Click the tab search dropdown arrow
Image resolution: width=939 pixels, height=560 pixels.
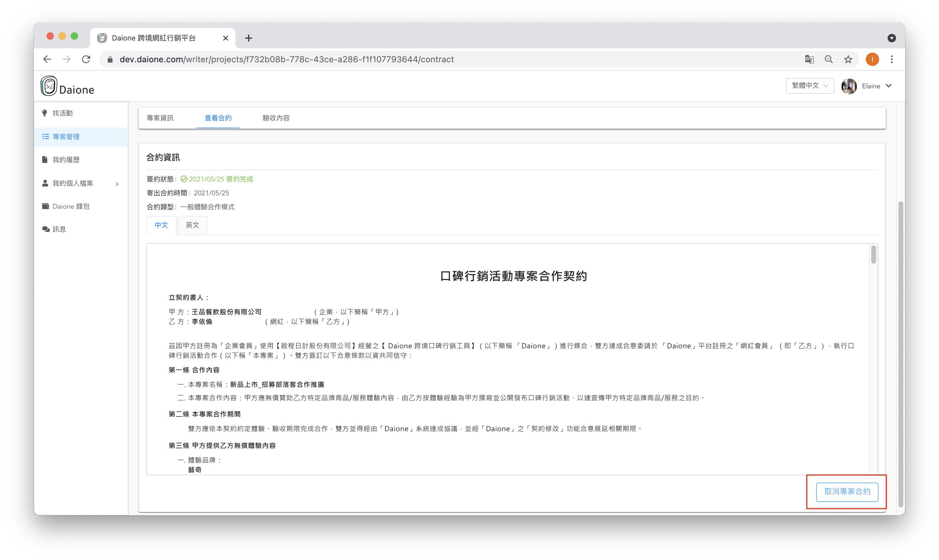[892, 38]
